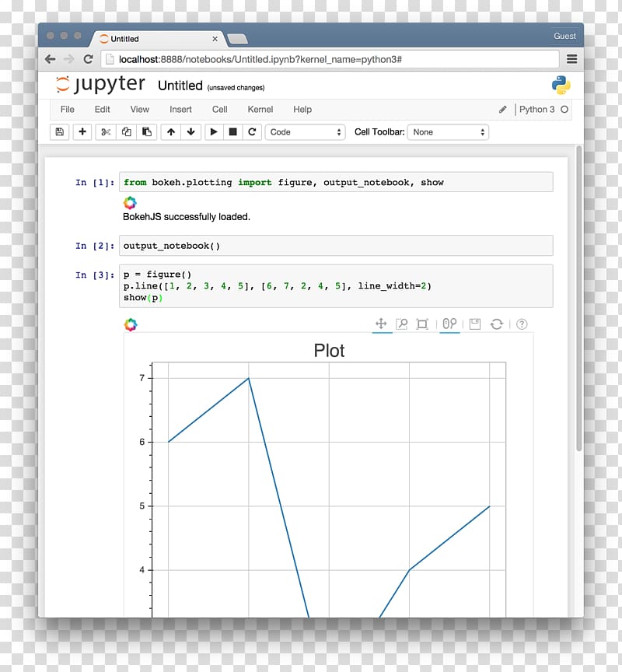Image resolution: width=622 pixels, height=672 pixels.
Task: Click y-axis tick label 7
Action: coord(142,378)
